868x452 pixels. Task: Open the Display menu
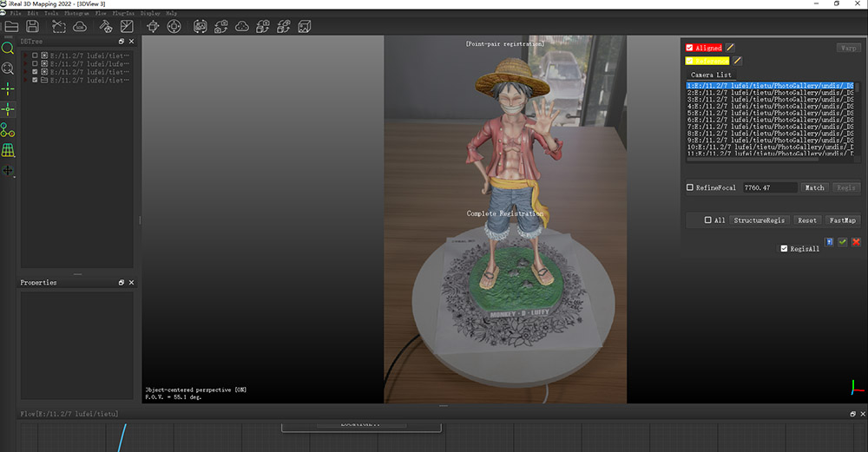click(x=150, y=13)
